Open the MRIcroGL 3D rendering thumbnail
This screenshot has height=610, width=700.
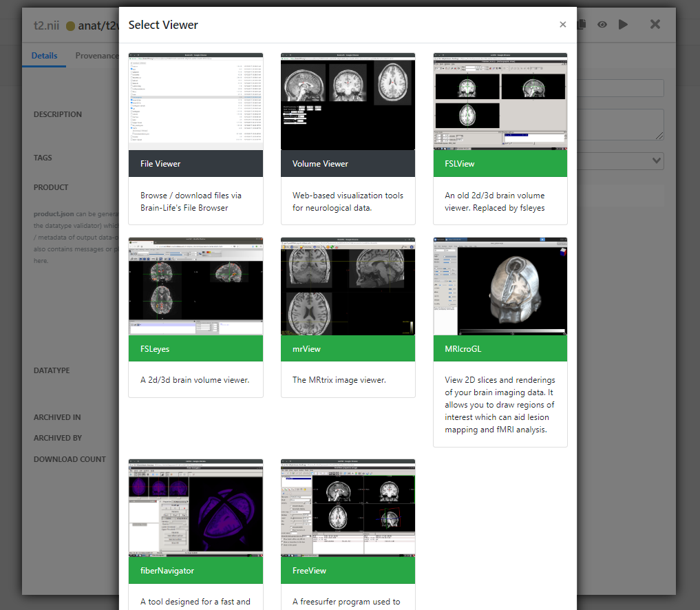tap(500, 286)
